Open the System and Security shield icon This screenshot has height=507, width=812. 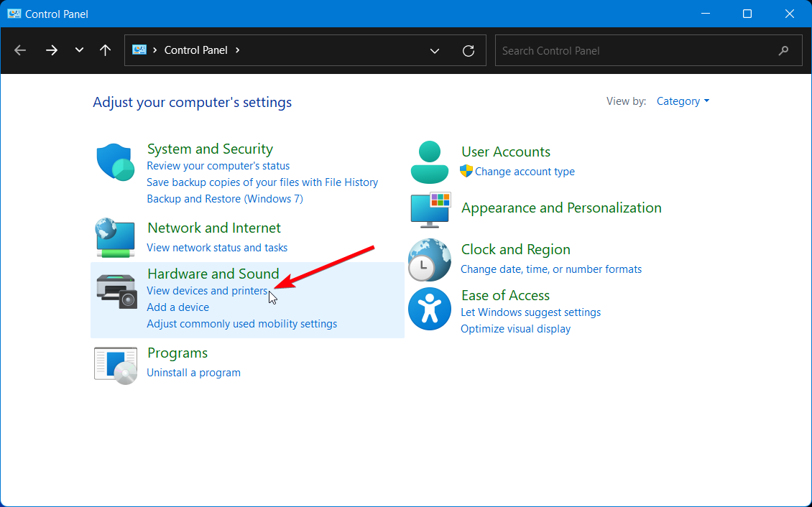pos(116,162)
